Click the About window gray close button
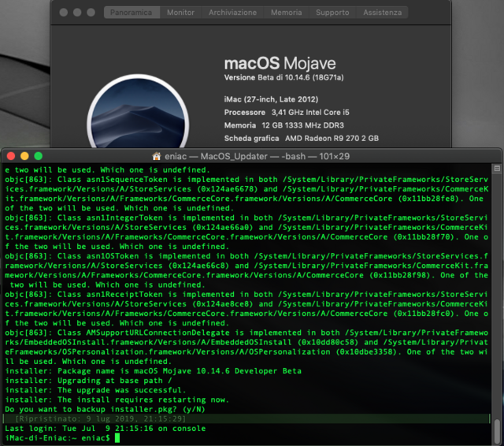The height and width of the screenshot is (446, 504). tap(64, 13)
